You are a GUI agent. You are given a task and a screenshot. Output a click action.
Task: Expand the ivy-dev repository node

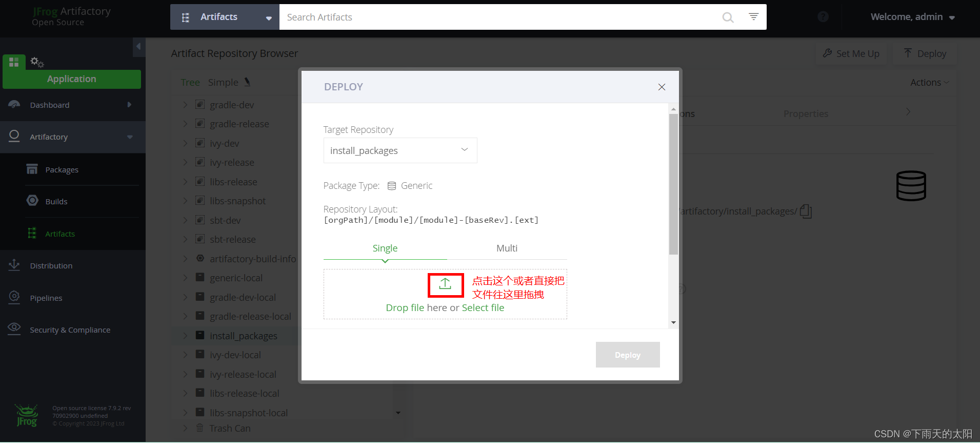click(x=185, y=143)
